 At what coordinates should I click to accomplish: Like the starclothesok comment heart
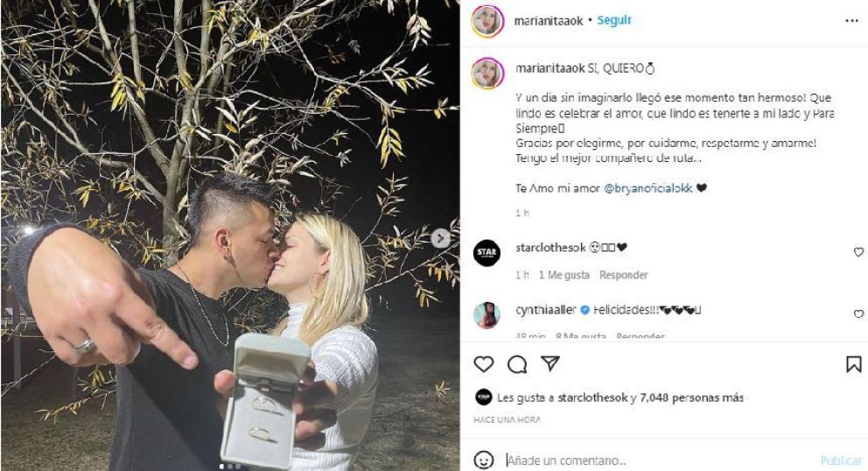(858, 252)
